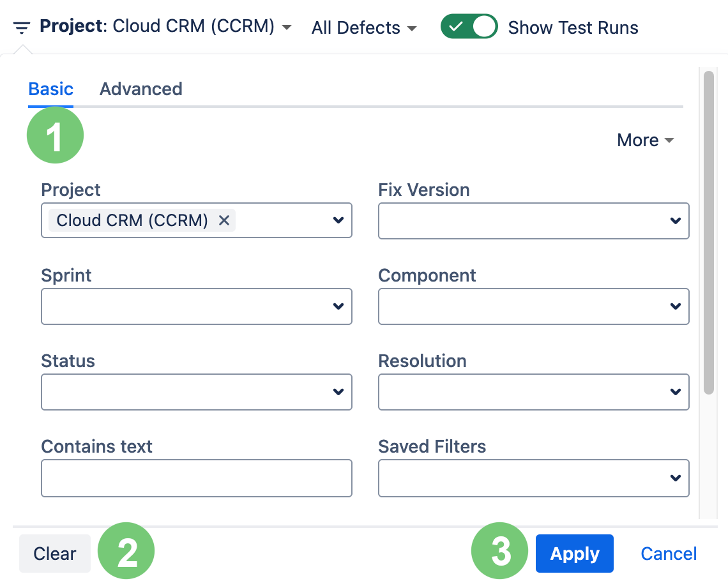Remove the Cloud CRM (CCRM) project chip
Screen dimensions: 728x588
[224, 220]
